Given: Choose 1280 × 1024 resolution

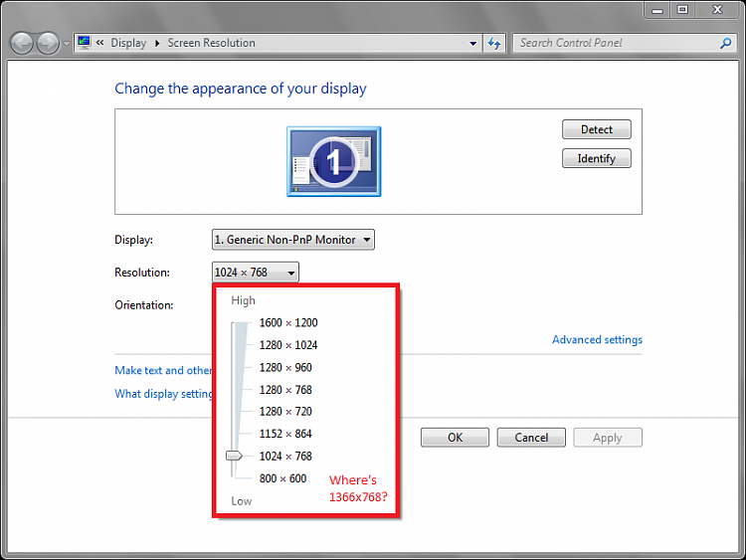Looking at the screenshot, I should click(x=288, y=345).
